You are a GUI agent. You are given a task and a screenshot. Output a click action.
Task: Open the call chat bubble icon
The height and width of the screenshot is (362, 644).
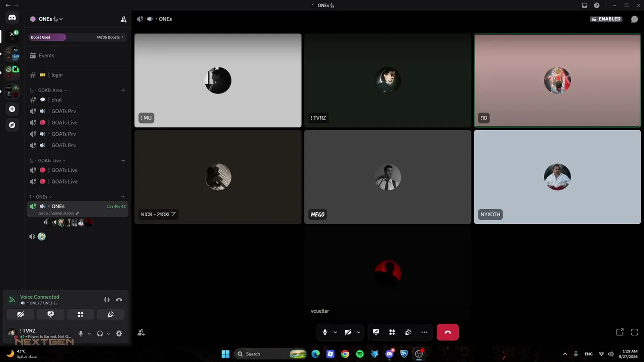tap(634, 19)
